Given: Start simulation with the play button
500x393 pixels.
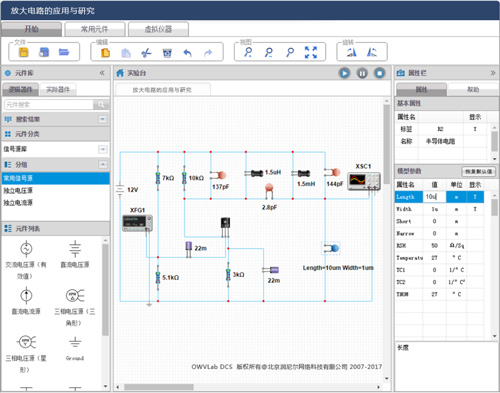Looking at the screenshot, I should click(x=344, y=73).
